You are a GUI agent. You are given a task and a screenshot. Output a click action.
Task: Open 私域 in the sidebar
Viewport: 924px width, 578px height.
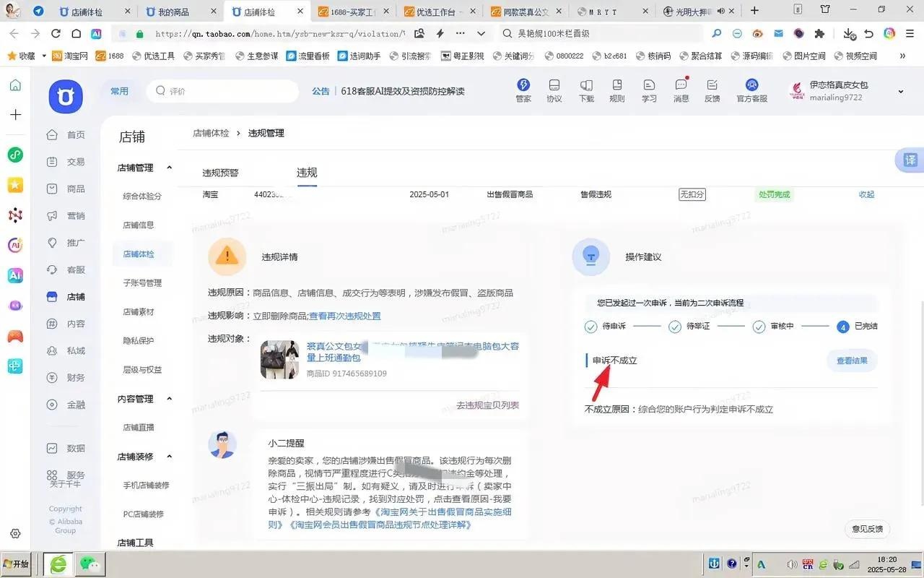(x=66, y=350)
